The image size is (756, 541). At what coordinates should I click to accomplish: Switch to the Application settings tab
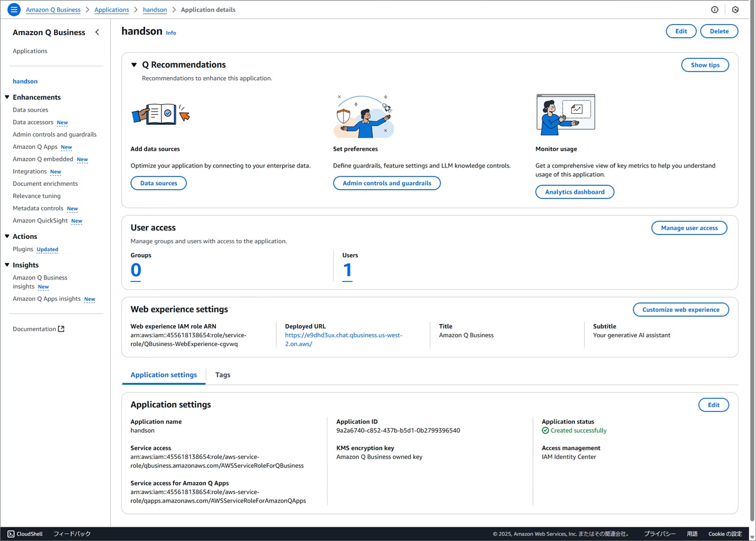click(164, 375)
